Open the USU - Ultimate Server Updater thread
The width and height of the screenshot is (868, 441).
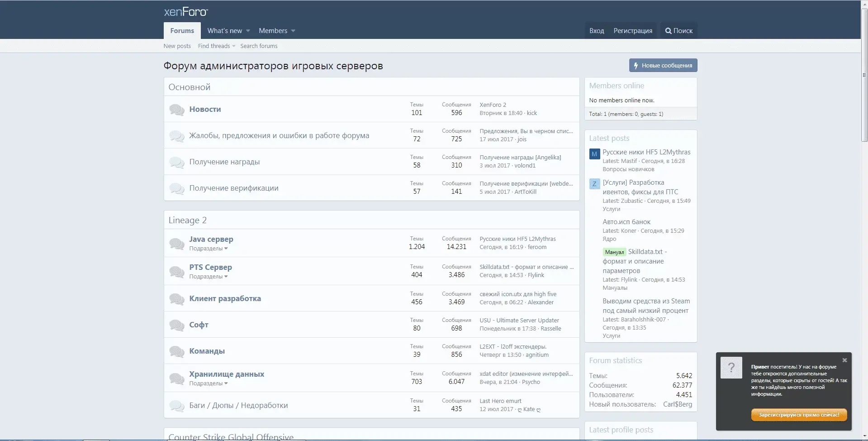click(x=519, y=320)
